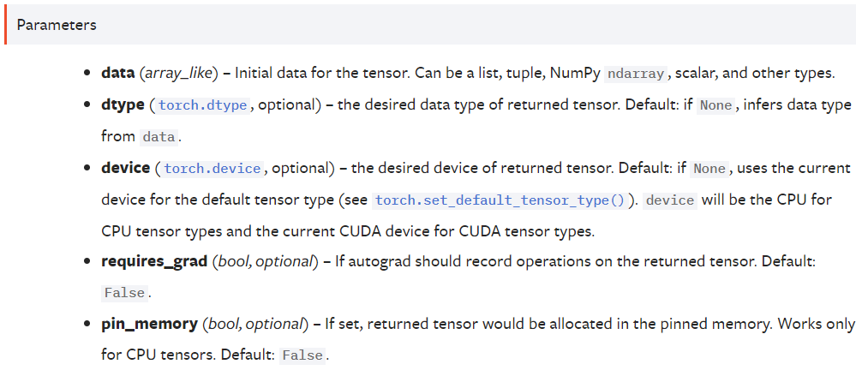This screenshot has width=868, height=382.
Task: Open the torch.dtype documentation link
Action: pos(202,105)
